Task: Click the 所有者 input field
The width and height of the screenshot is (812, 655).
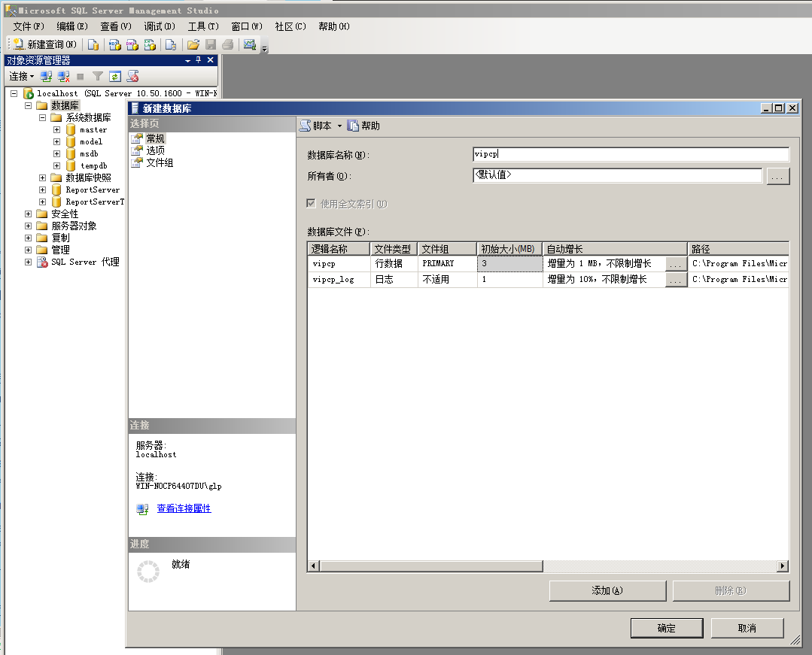Action: tap(617, 175)
